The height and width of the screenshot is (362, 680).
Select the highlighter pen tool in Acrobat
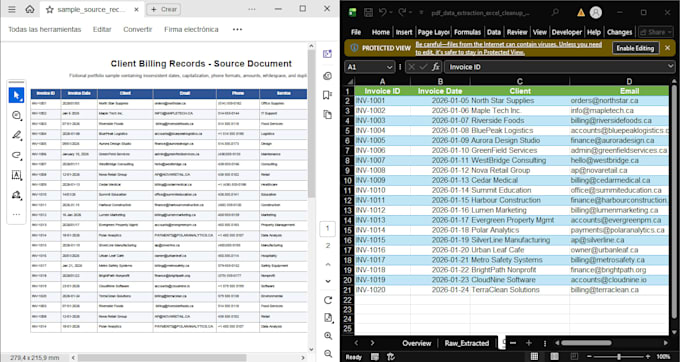pos(16,135)
